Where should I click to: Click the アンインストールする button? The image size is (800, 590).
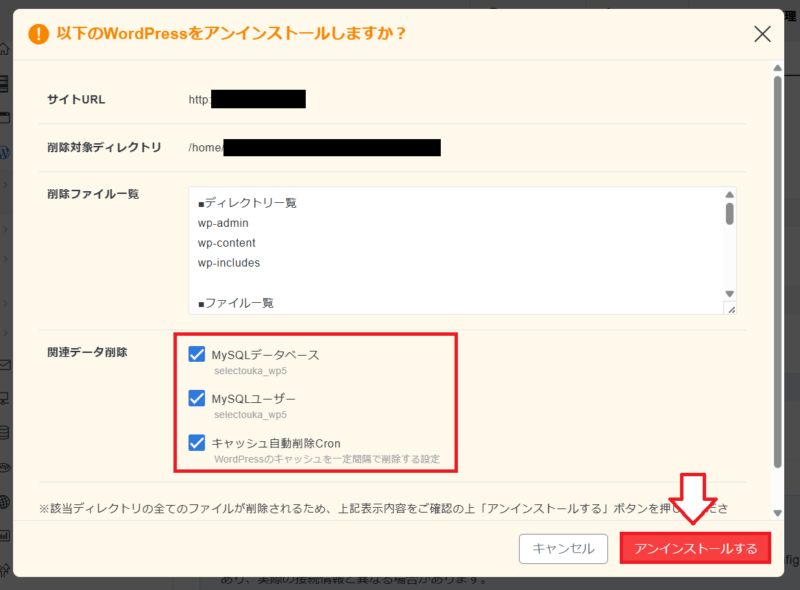point(695,549)
